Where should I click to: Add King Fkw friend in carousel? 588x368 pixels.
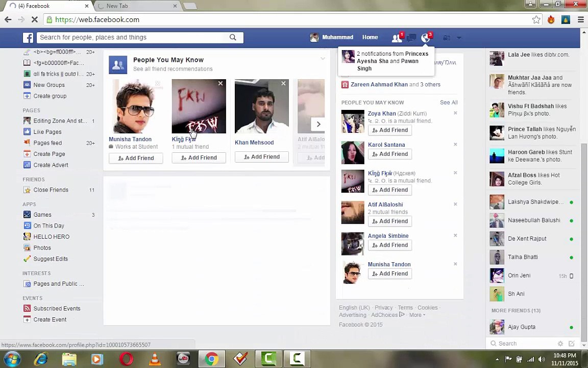[x=199, y=158]
